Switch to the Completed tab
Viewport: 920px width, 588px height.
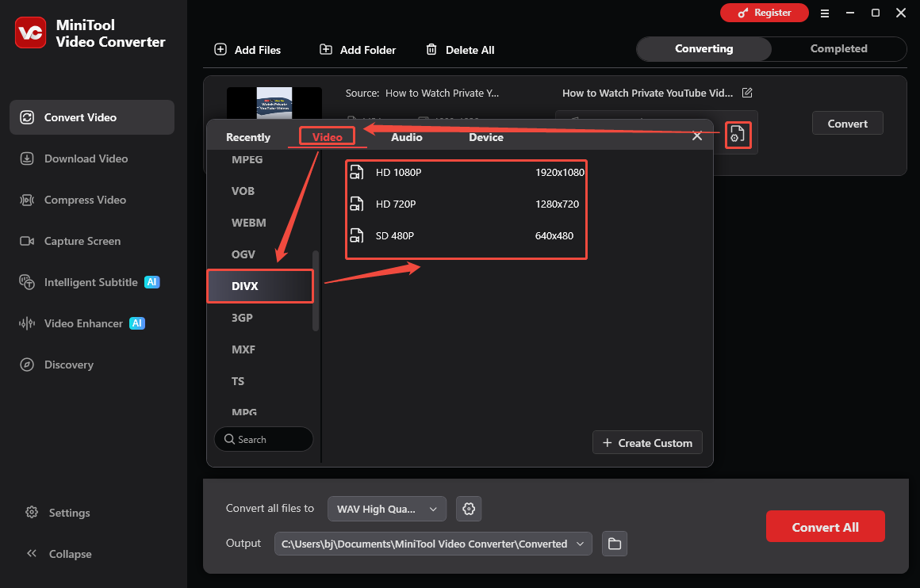(838, 48)
